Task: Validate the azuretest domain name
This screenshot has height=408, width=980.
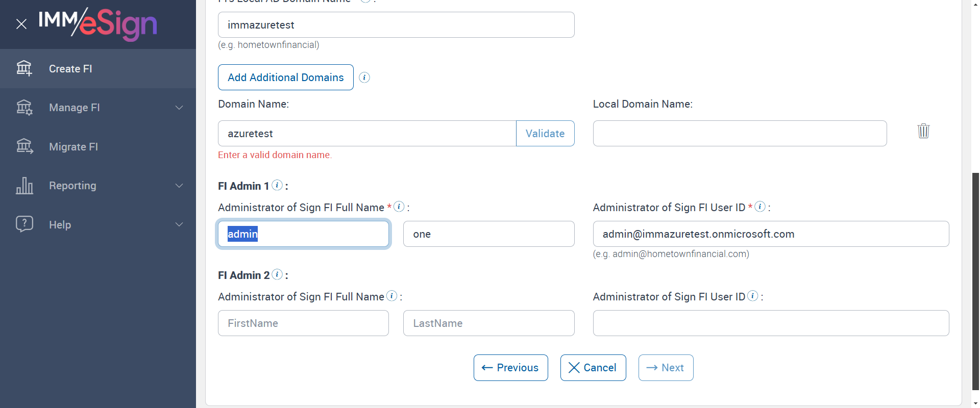Action: pyautogui.click(x=545, y=134)
